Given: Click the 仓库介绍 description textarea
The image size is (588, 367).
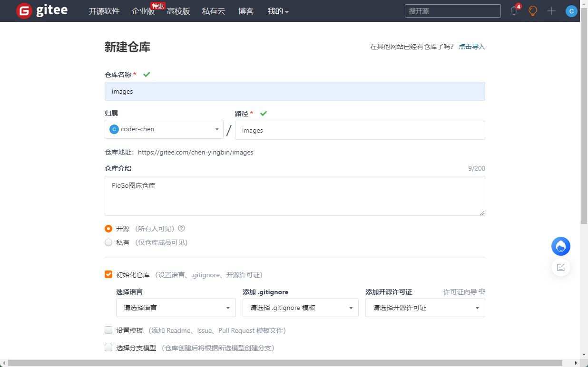Looking at the screenshot, I should click(295, 196).
